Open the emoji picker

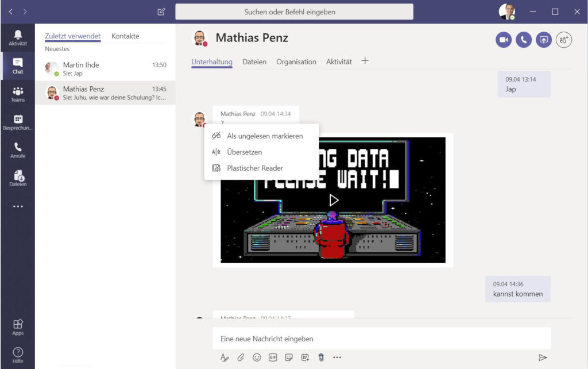click(257, 358)
